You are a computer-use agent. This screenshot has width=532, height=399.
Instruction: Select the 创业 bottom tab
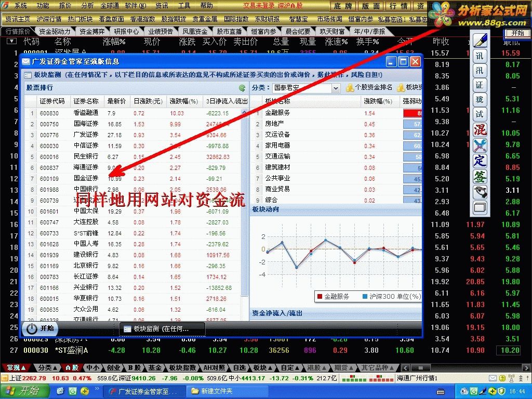pos(113,367)
